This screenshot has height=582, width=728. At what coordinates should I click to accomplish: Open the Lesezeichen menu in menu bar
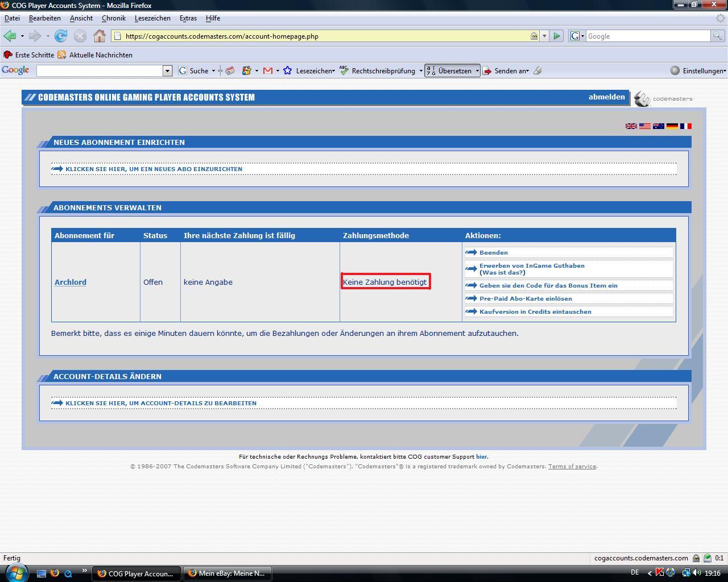pos(152,18)
